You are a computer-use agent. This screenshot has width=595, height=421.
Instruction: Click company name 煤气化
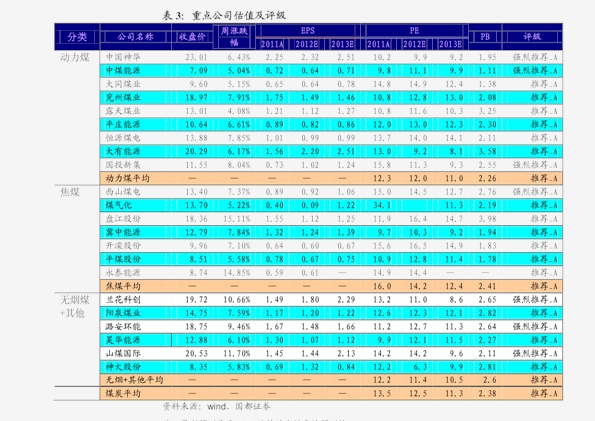(119, 205)
